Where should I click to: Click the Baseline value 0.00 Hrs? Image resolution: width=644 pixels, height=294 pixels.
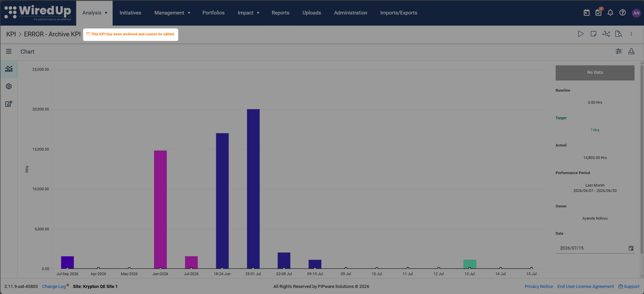tap(595, 102)
